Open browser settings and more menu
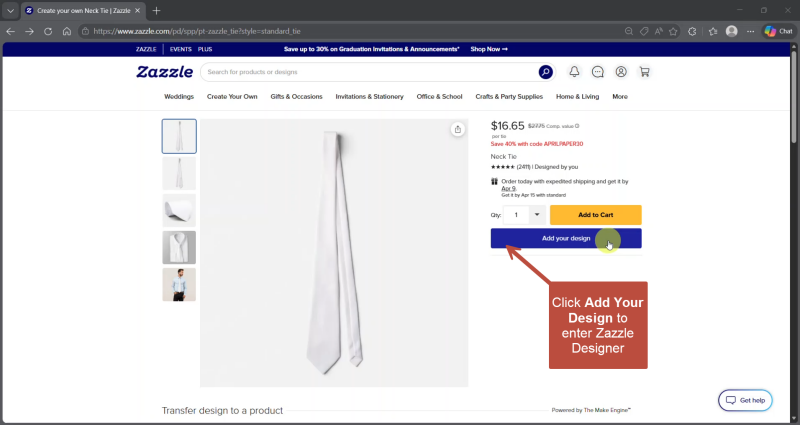The image size is (800, 425). point(751,32)
